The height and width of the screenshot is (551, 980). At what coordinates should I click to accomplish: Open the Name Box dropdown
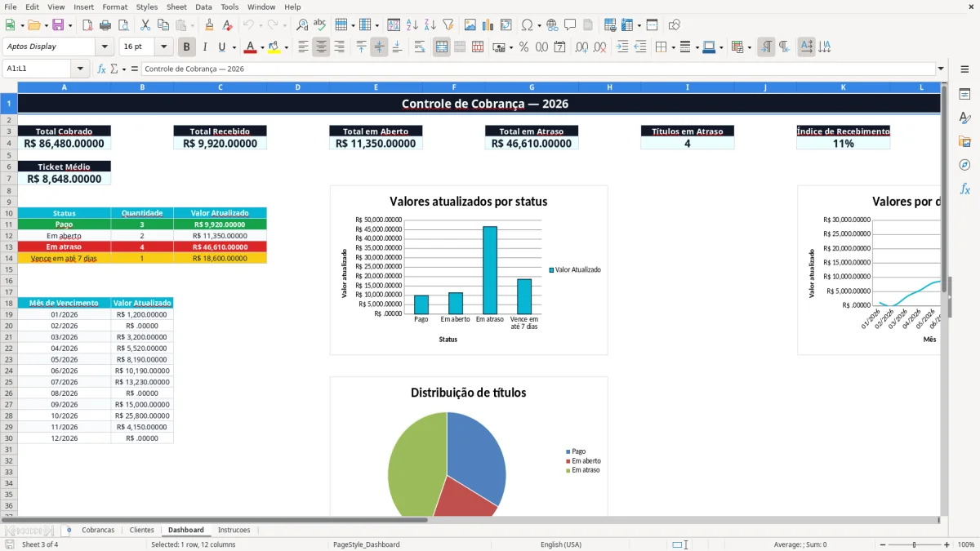[x=80, y=69]
